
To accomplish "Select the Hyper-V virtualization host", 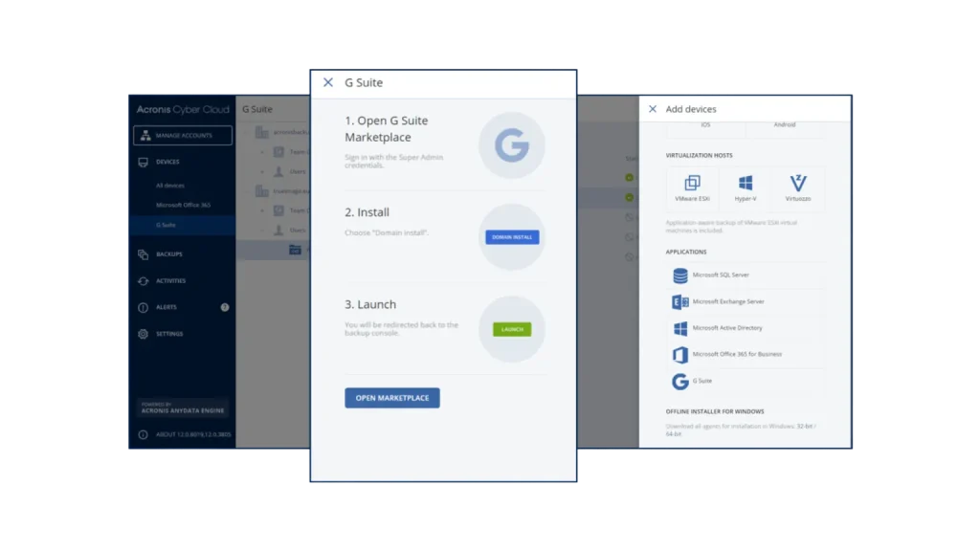I will tap(746, 188).
